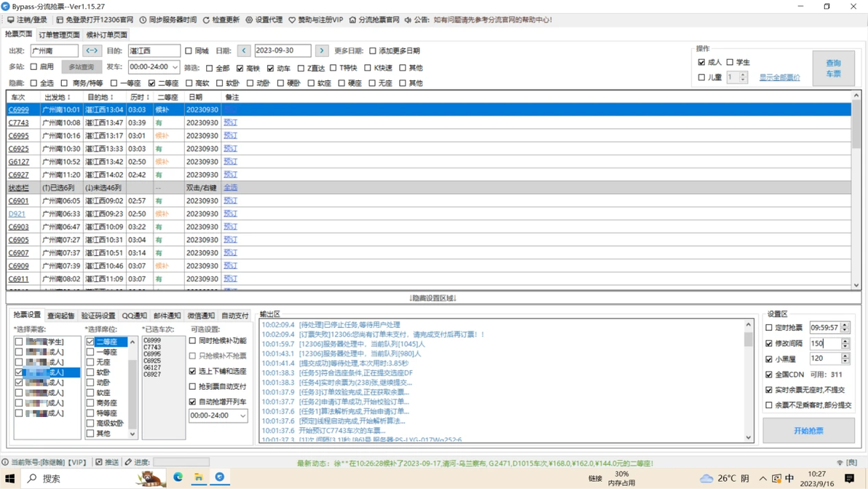This screenshot has height=489, width=868.
Task: Click 检查更新 refresh icon
Action: coord(206,20)
